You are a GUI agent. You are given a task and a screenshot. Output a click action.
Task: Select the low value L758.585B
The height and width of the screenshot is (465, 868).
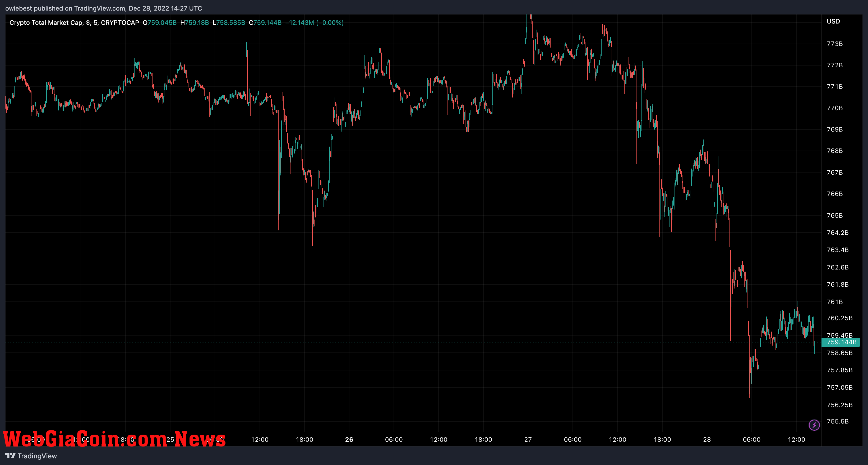[x=229, y=22]
